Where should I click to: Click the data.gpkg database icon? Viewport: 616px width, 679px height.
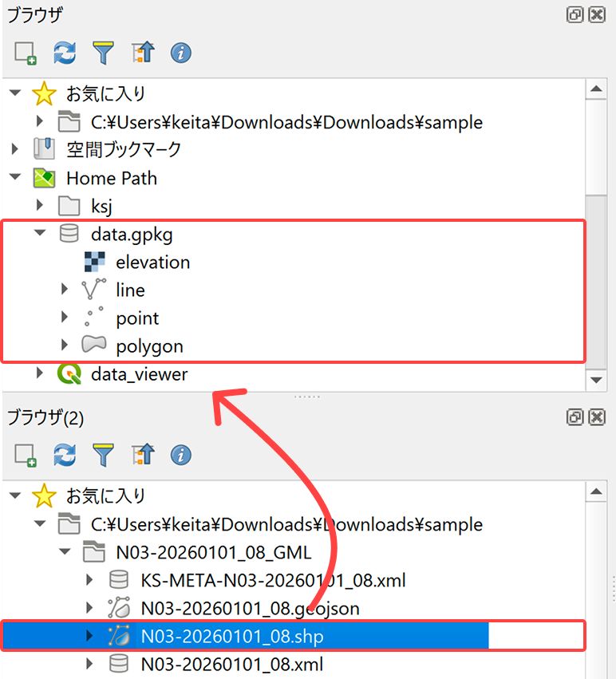click(x=69, y=234)
